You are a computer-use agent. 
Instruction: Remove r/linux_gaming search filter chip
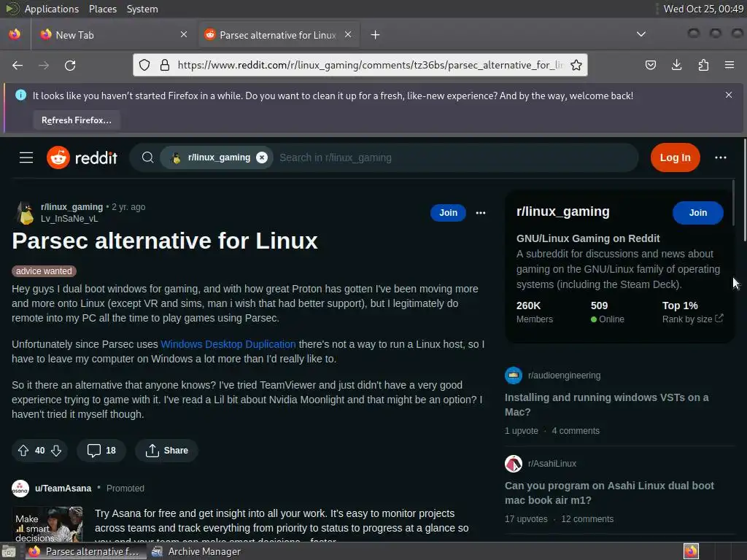262,157
